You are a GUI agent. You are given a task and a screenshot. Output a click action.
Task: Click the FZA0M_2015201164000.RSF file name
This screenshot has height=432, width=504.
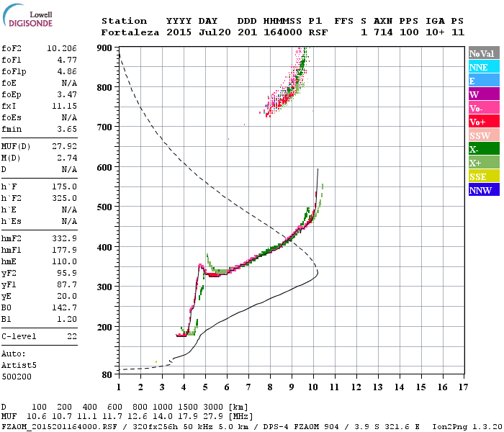(x=59, y=427)
